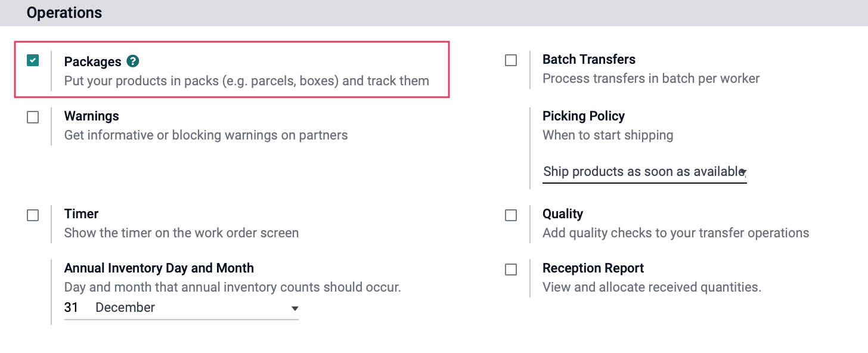
Task: Open the Packages help question mark icon
Action: click(133, 61)
